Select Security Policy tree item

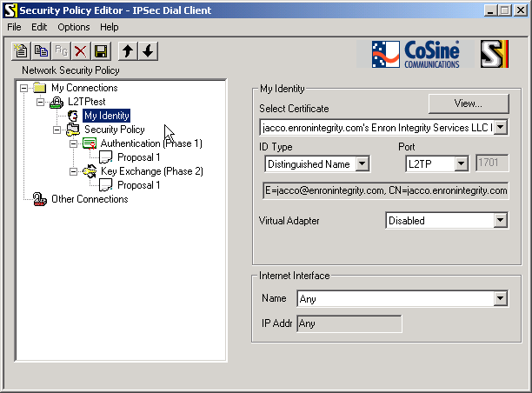tap(115, 130)
